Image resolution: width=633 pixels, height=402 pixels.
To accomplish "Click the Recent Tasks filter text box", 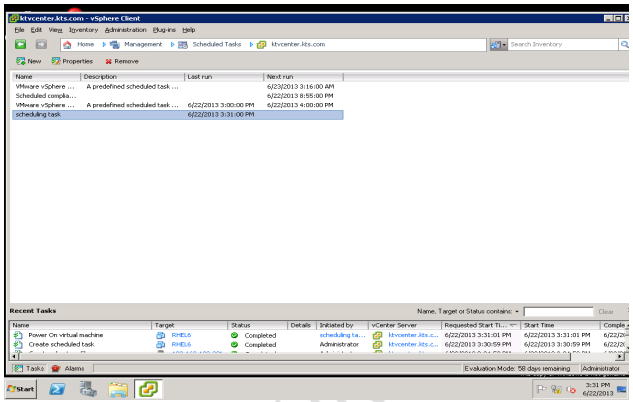I will (x=558, y=312).
